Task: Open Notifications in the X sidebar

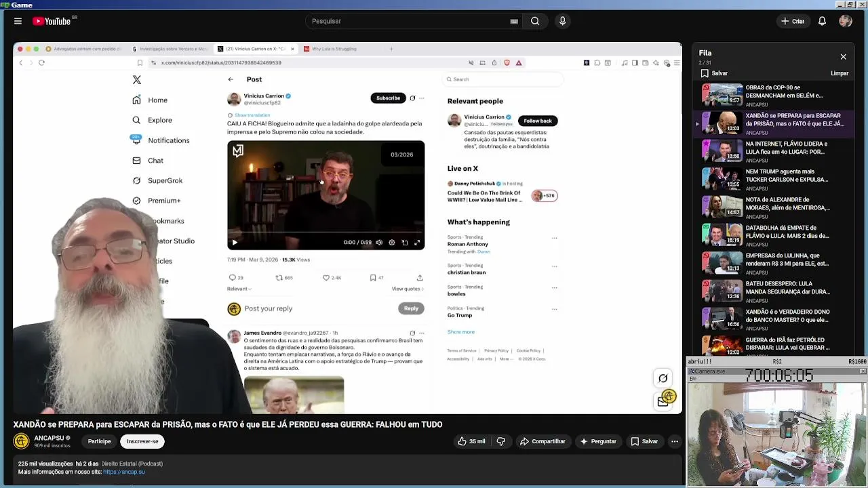Action: (x=161, y=140)
